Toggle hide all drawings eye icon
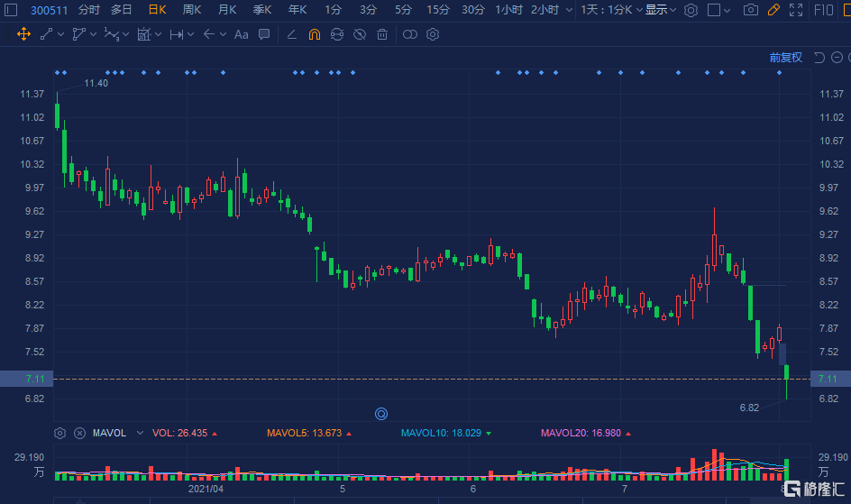Screen dimensions: 851x504 [360, 34]
